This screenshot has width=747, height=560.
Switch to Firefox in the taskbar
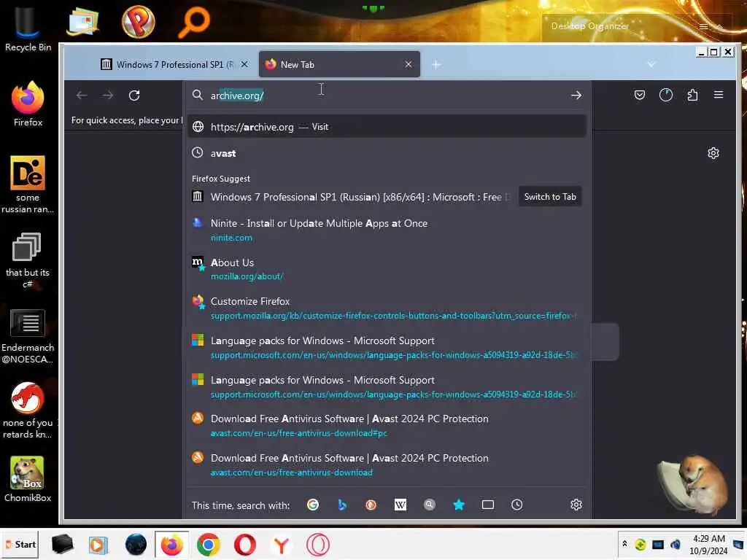pyautogui.click(x=172, y=545)
